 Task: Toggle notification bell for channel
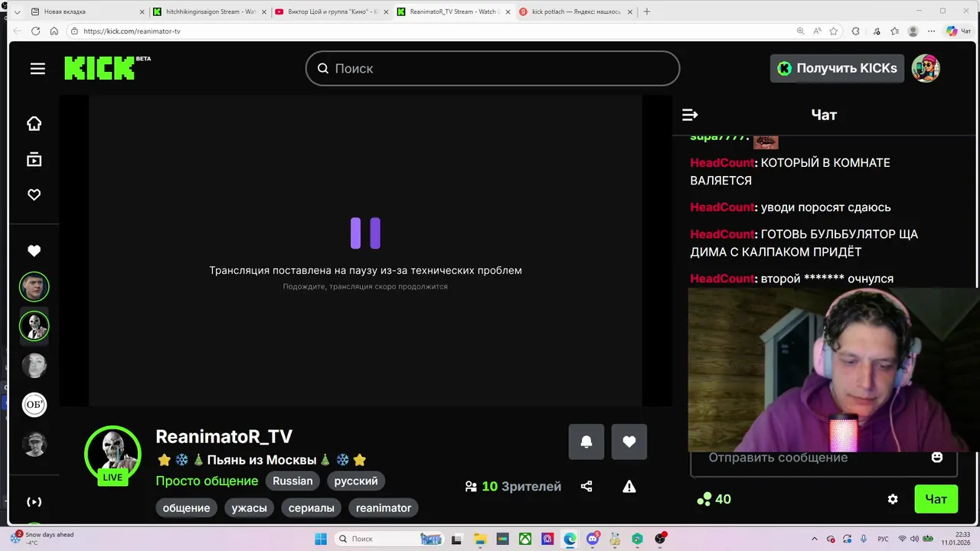586,442
